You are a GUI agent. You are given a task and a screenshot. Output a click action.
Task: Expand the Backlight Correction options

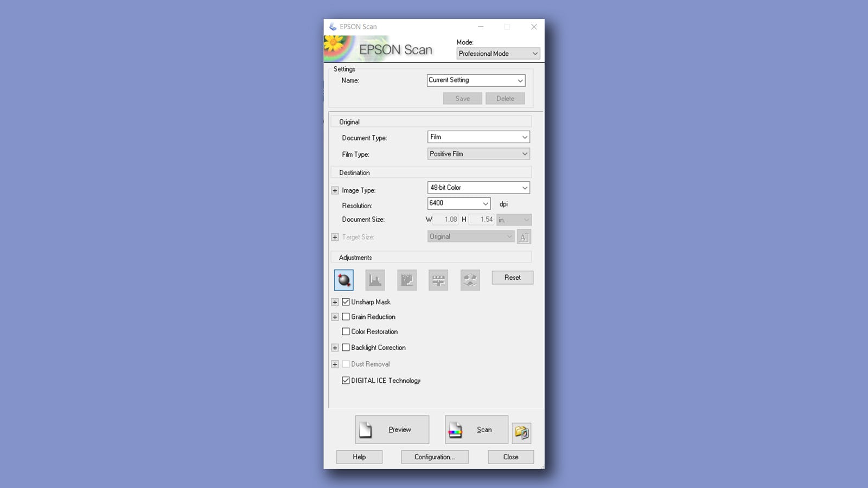335,348
